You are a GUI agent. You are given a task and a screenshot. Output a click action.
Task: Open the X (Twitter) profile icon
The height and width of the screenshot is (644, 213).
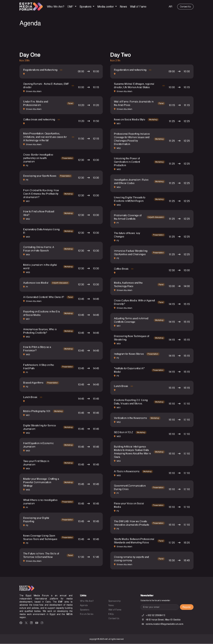[26, 623]
